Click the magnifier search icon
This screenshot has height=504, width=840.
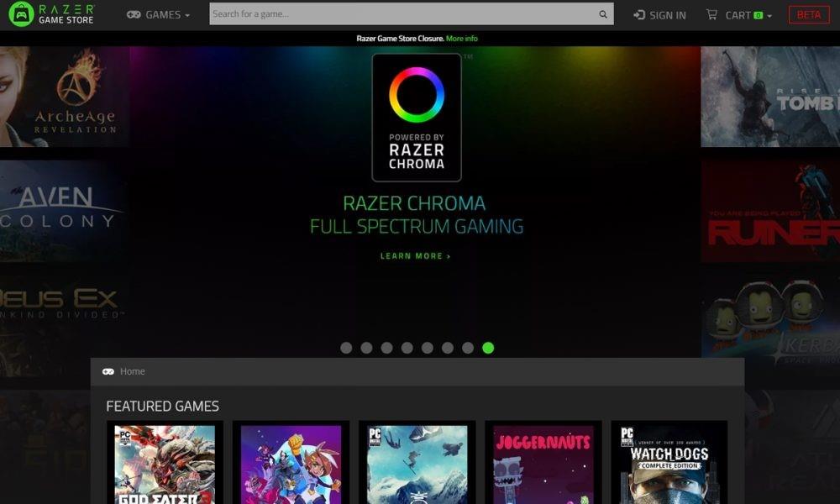pyautogui.click(x=603, y=14)
